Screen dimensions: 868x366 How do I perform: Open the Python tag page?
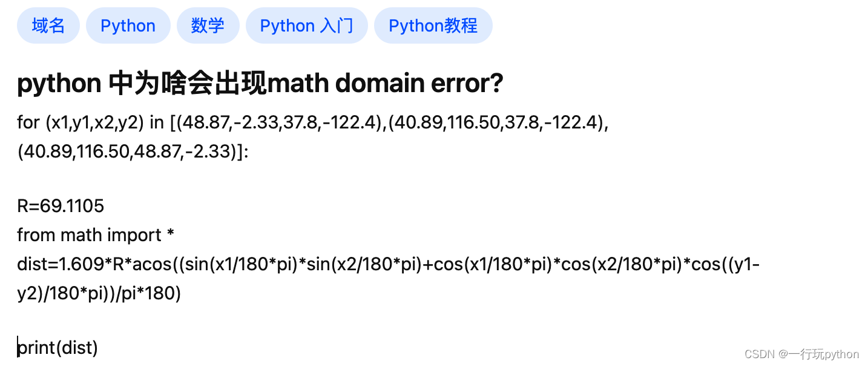click(x=128, y=25)
